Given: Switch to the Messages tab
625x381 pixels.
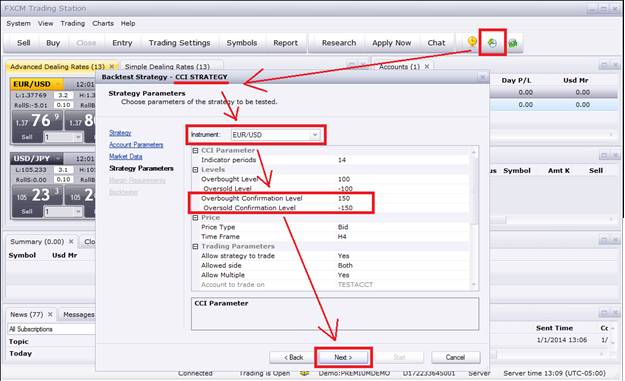Looking at the screenshot, I should (79, 314).
